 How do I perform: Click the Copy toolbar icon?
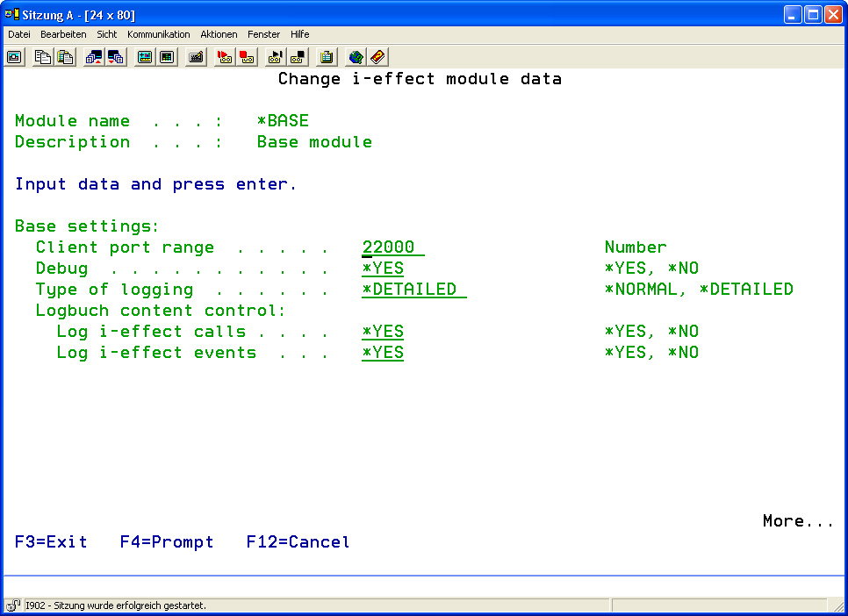point(43,57)
